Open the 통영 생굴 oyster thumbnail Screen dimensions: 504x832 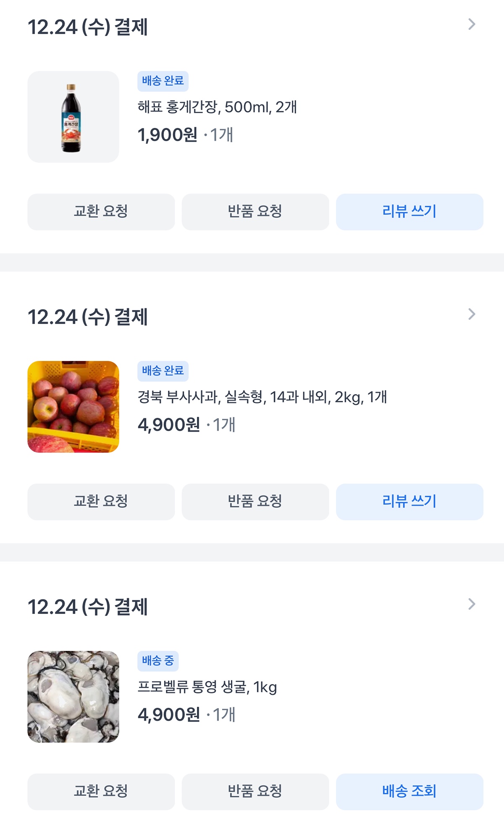pos(73,697)
